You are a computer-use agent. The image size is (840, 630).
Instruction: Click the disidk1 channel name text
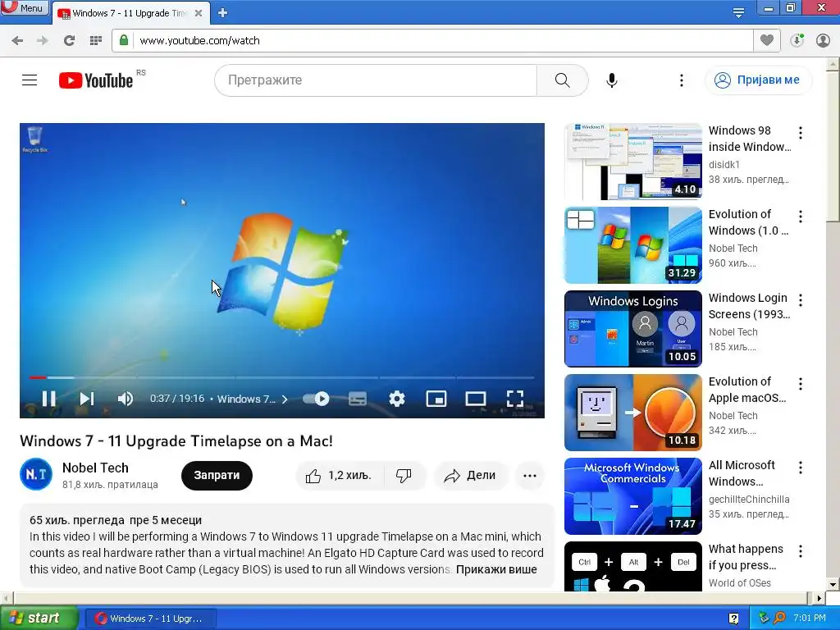coord(724,164)
